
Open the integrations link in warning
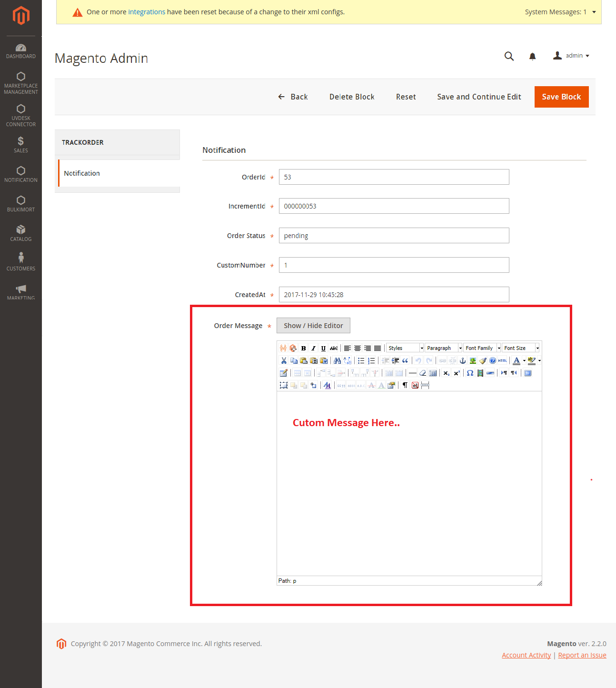coord(147,12)
